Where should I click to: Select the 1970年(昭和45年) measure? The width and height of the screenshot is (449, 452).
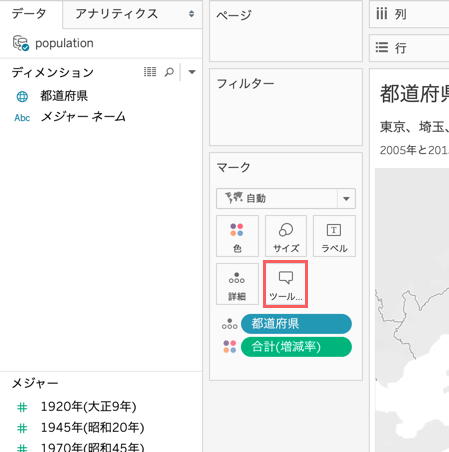[92, 447]
